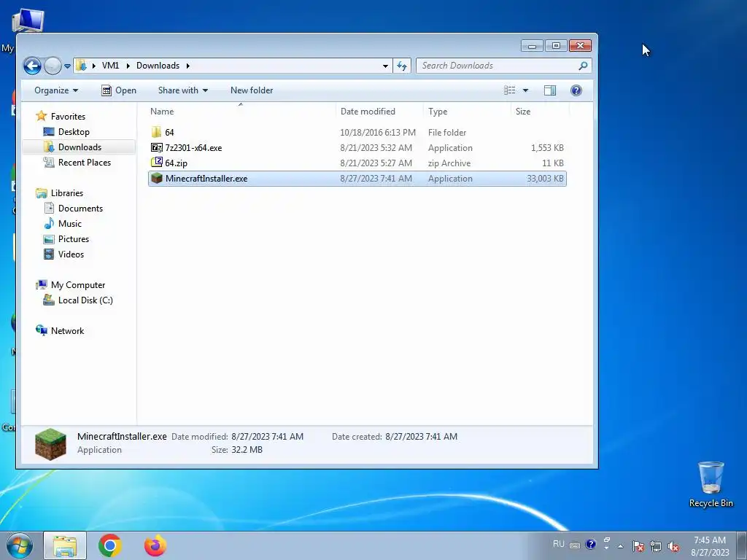Viewport: 747px width, 560px height.
Task: Open the recent pages dropdown arrow
Action: [x=67, y=66]
